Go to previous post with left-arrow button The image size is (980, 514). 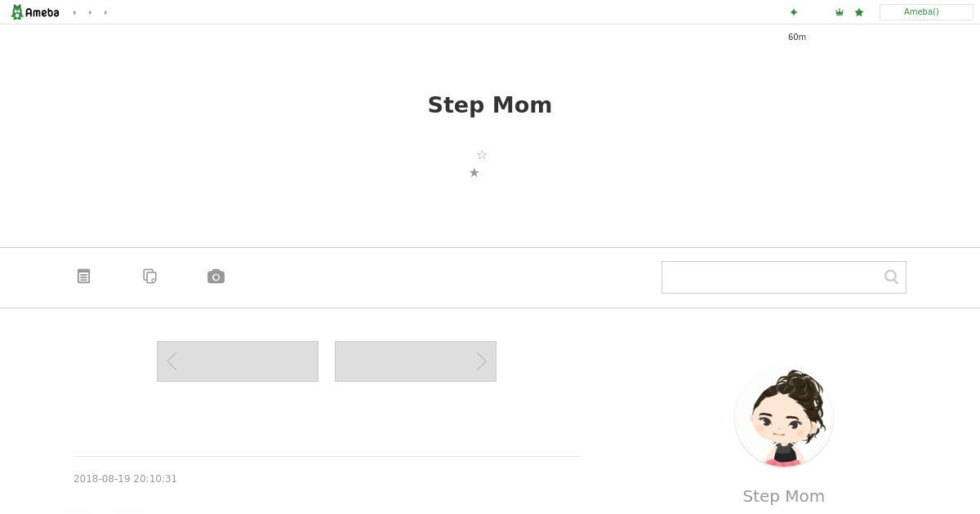pyautogui.click(x=238, y=361)
